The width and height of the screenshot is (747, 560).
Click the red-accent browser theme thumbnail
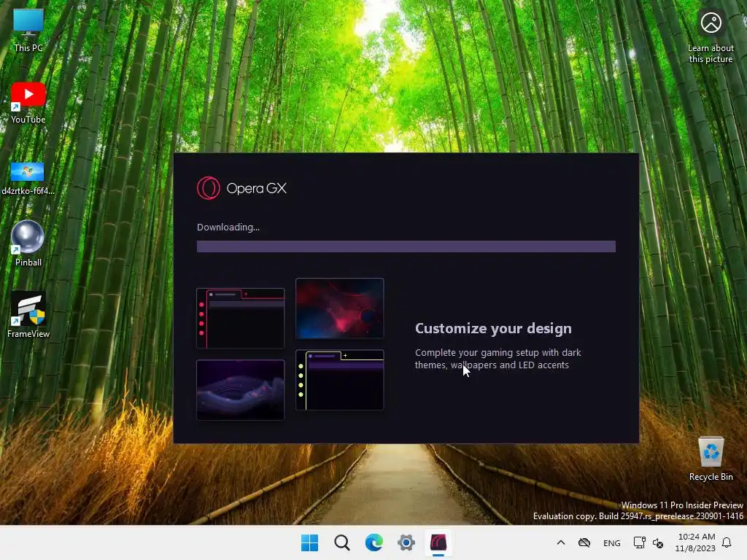coord(241,318)
